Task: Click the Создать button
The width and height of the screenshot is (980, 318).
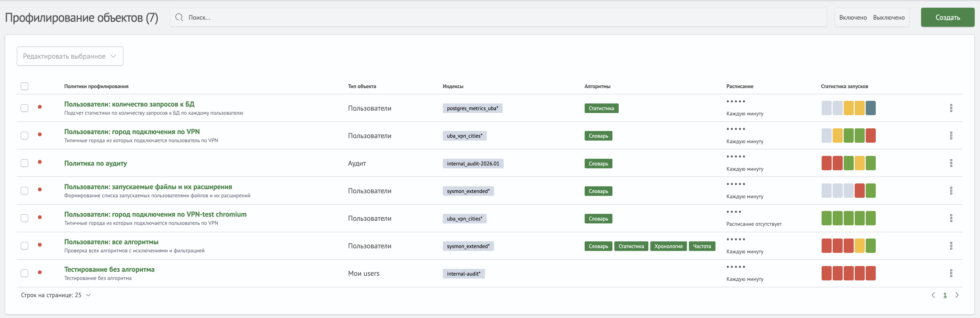Action: point(947,17)
